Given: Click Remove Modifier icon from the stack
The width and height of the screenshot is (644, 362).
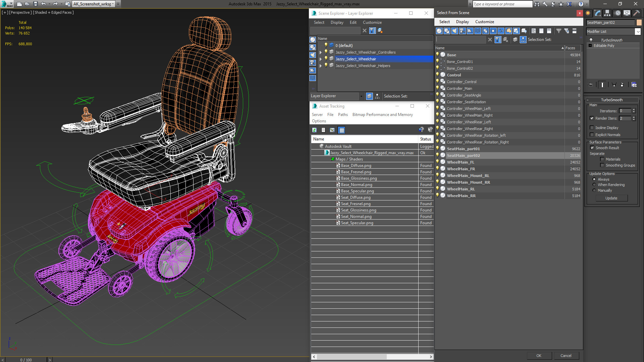Looking at the screenshot, I should click(622, 85).
